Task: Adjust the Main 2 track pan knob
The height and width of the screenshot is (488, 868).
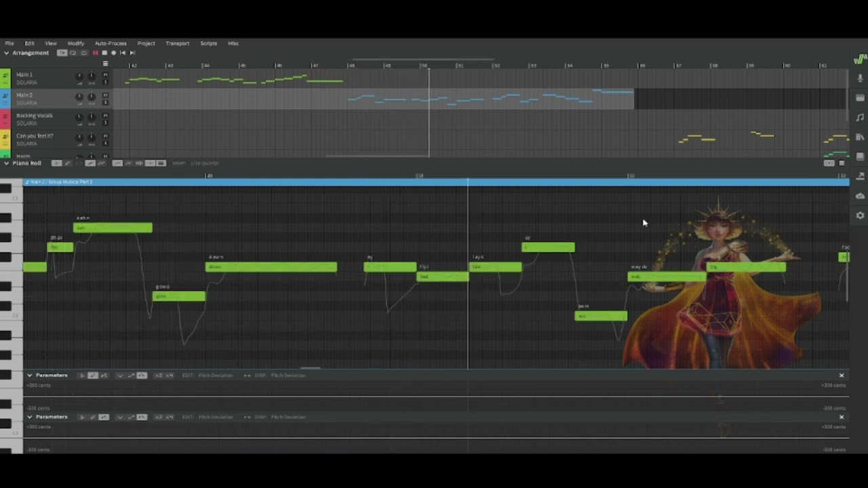Action: (x=92, y=96)
